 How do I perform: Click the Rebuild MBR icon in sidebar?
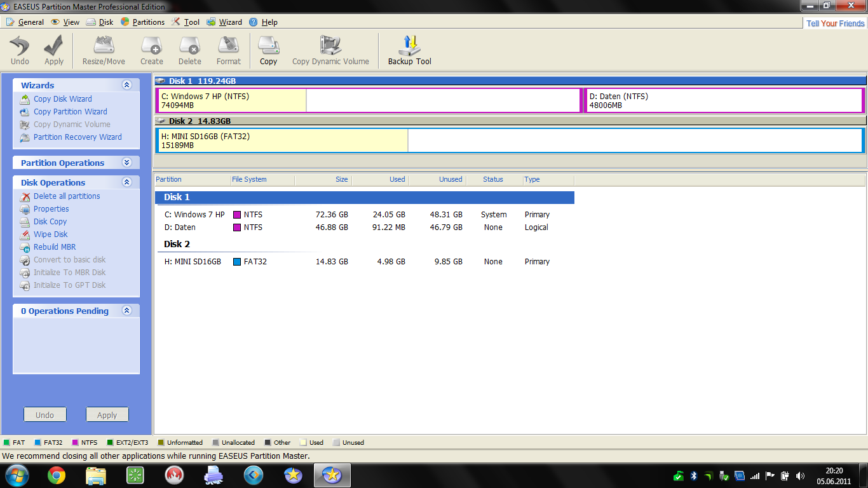coord(25,248)
